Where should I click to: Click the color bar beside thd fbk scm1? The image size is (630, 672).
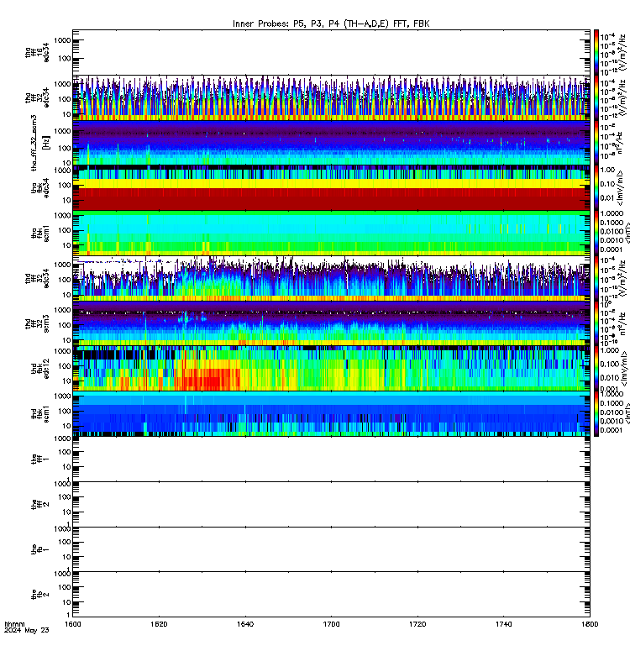[x=596, y=414]
